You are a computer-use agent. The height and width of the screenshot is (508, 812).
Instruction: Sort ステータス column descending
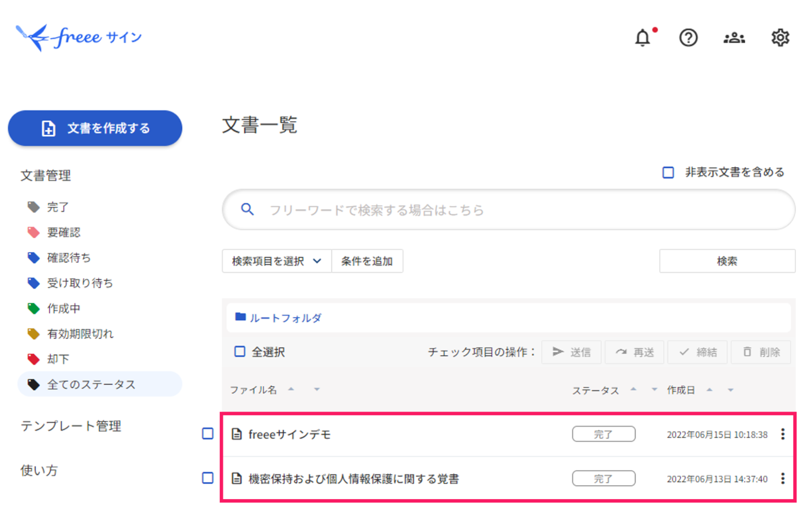point(654,390)
